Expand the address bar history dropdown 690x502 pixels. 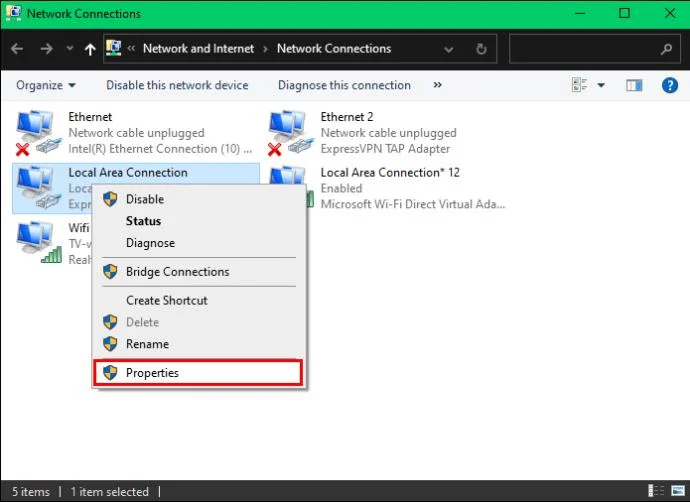tap(451, 48)
